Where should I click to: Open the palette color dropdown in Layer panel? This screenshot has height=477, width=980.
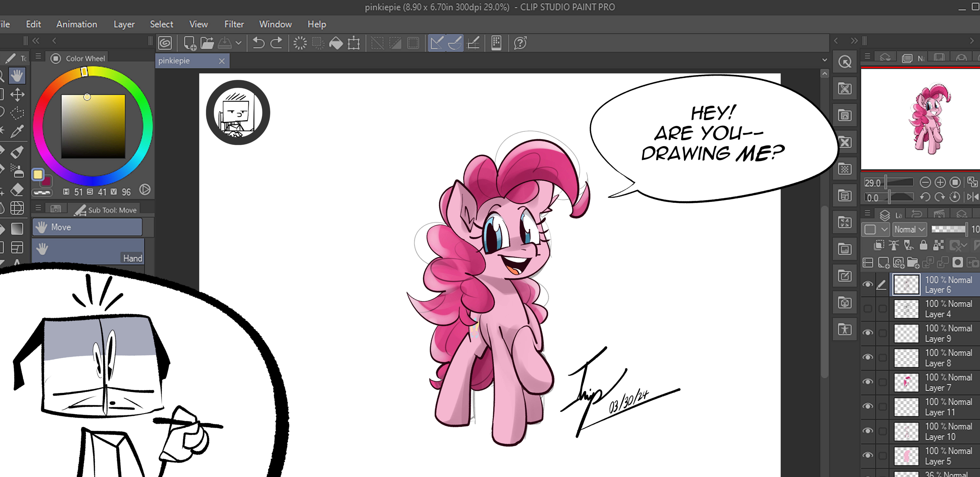point(875,229)
